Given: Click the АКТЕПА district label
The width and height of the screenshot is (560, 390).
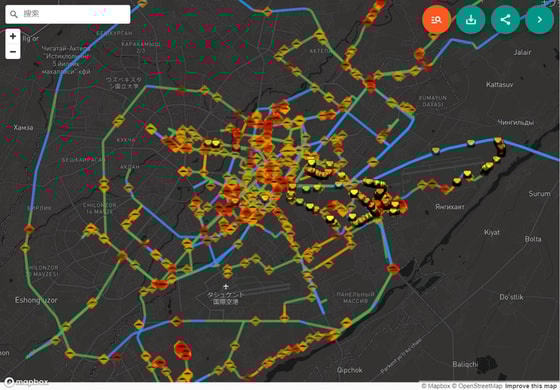Looking at the screenshot, I should (321, 51).
